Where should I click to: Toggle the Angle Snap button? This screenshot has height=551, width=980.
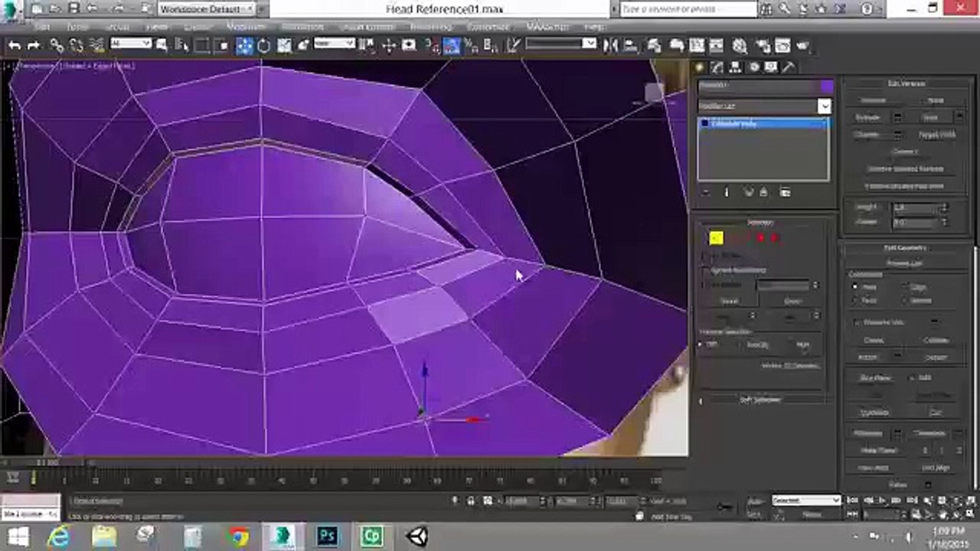pos(451,46)
